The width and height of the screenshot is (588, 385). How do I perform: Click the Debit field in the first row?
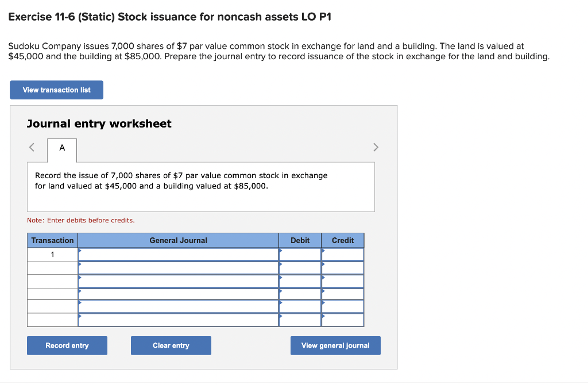[x=300, y=253]
